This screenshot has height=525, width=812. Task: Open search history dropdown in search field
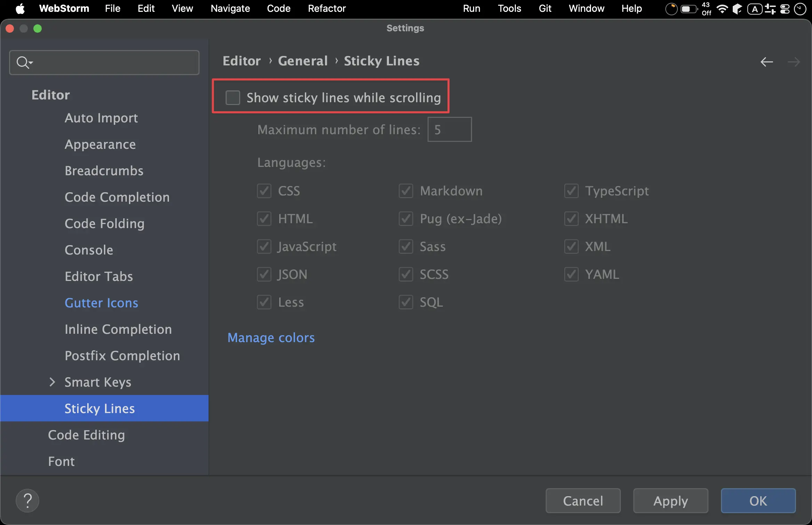coord(31,63)
